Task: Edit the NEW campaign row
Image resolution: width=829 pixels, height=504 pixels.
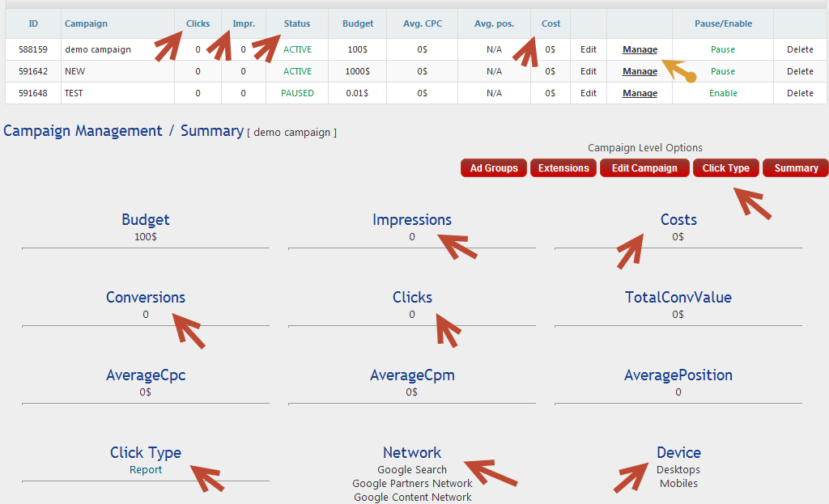Action: tap(588, 71)
